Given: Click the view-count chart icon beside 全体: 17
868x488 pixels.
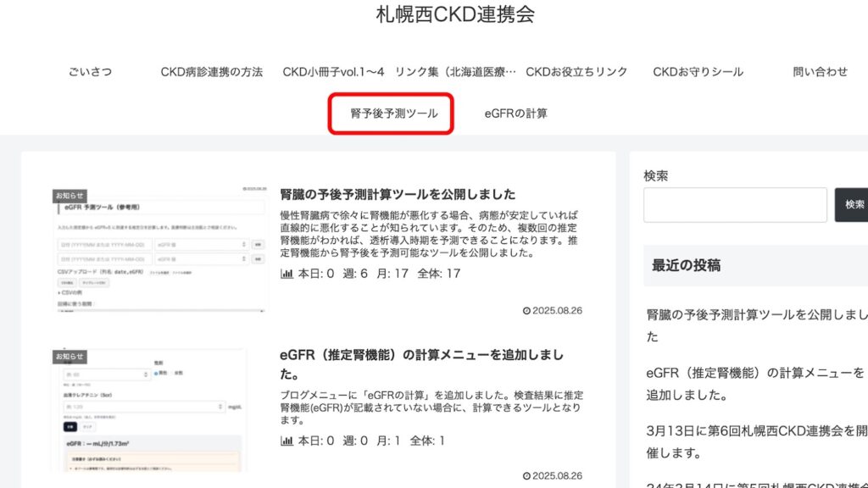Looking at the screenshot, I should click(287, 274).
